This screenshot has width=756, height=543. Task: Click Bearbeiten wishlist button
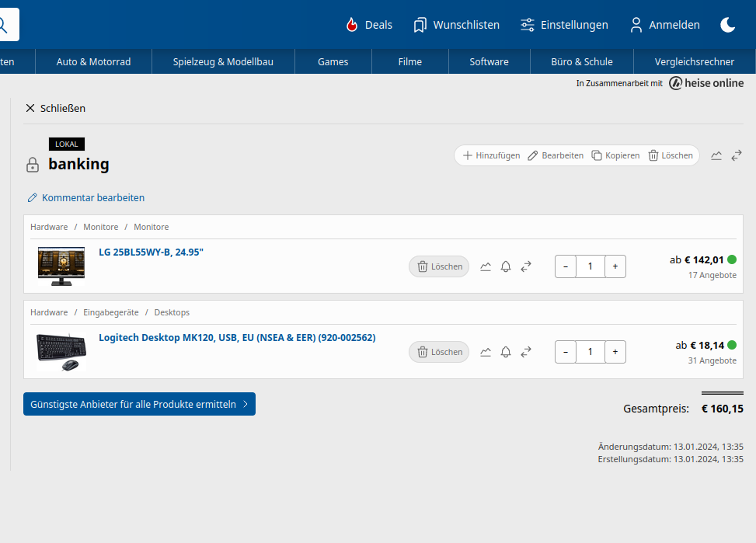click(x=556, y=155)
